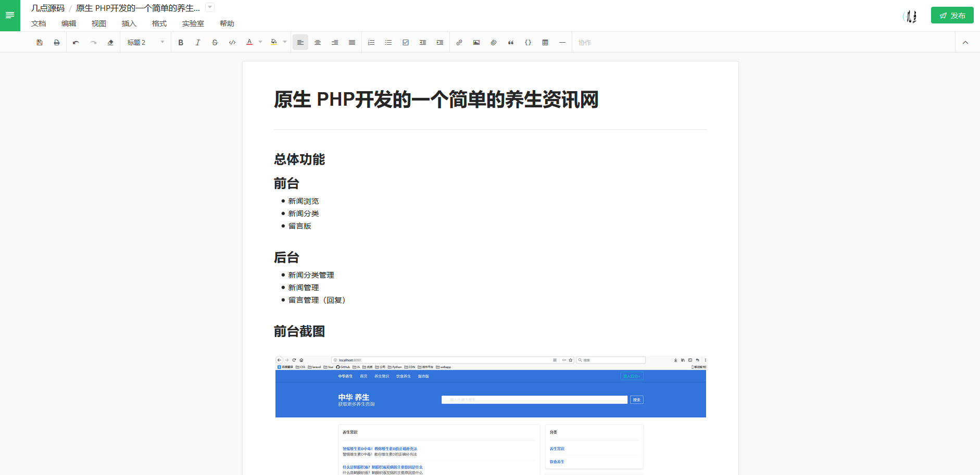Viewport: 980px width, 475px height.
Task: Undo the last edit
Action: point(76,43)
